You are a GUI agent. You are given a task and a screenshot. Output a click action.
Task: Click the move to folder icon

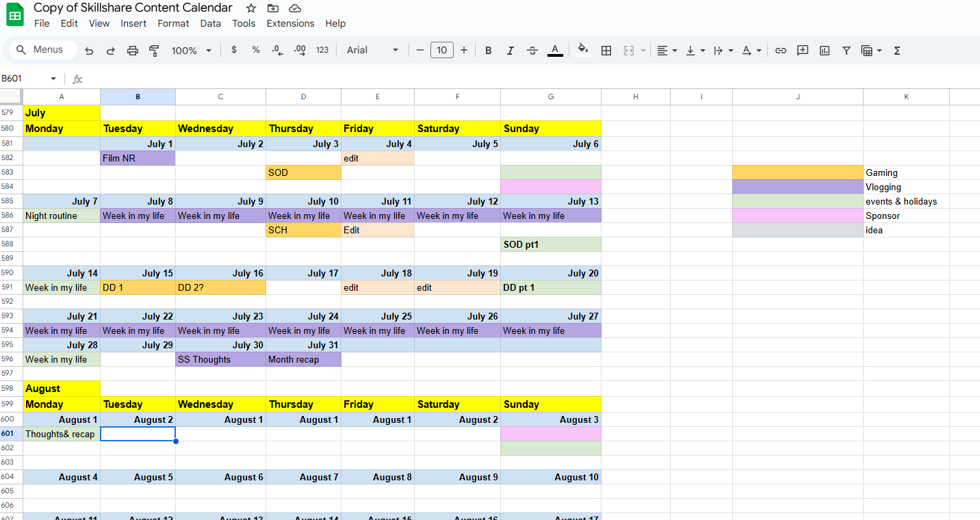[273, 8]
